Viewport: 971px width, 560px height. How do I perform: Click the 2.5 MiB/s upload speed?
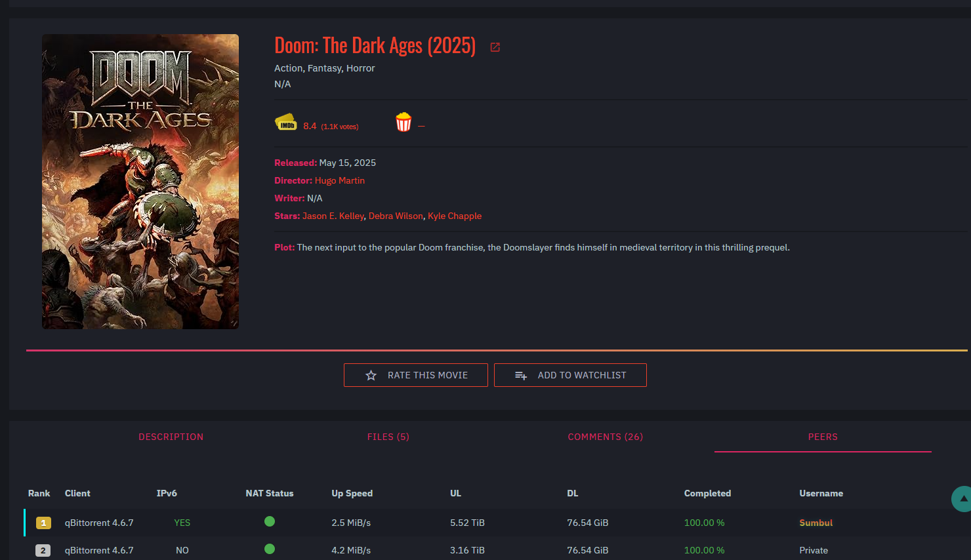tap(351, 523)
